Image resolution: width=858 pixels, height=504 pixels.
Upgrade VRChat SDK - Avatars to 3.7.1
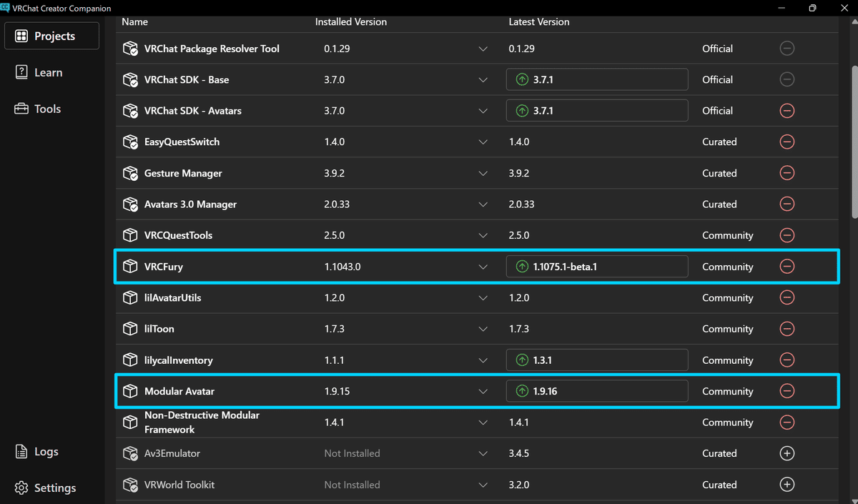pos(597,111)
